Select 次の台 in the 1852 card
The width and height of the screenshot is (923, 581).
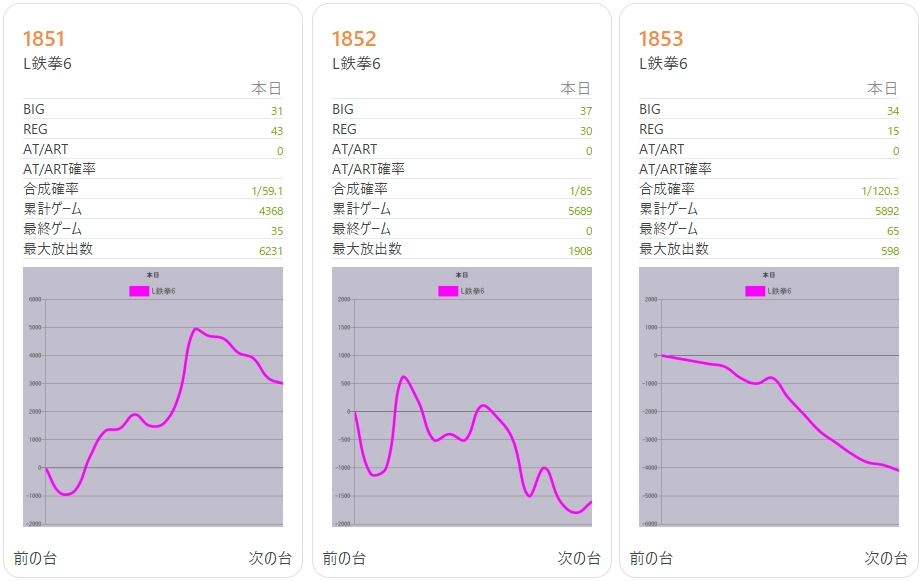579,558
